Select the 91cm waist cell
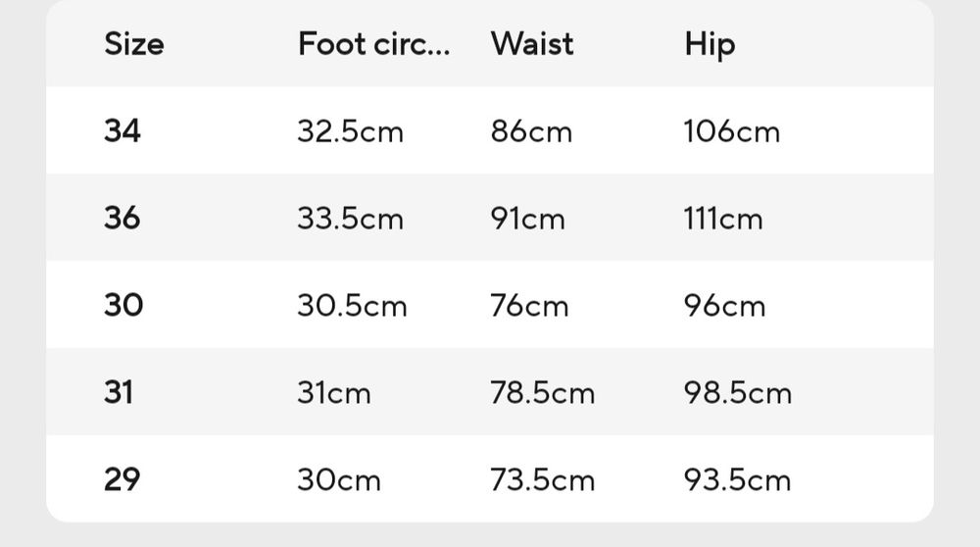This screenshot has height=547, width=980. (527, 219)
